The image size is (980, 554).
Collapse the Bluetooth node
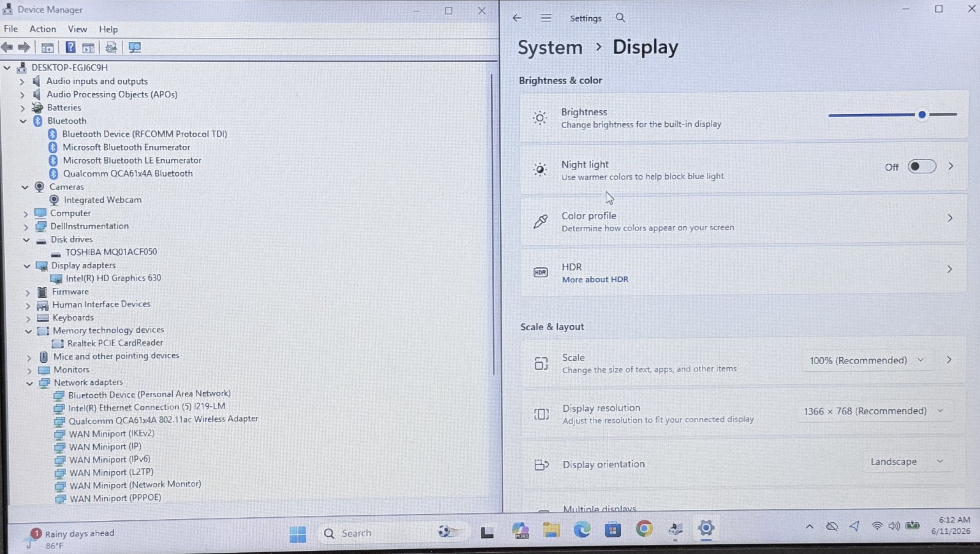click(x=23, y=121)
